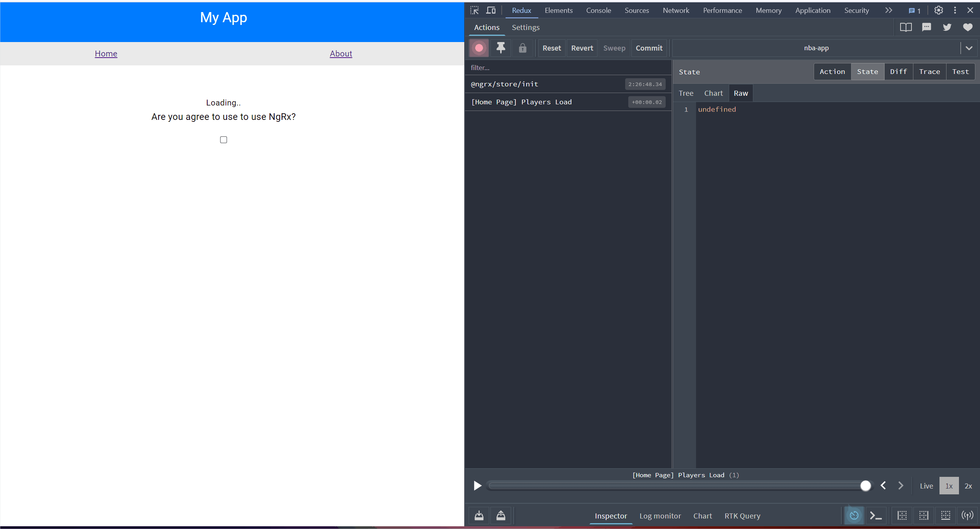This screenshot has width=980, height=529.
Task: Open the dispatcher console prompt icon
Action: [x=876, y=515]
